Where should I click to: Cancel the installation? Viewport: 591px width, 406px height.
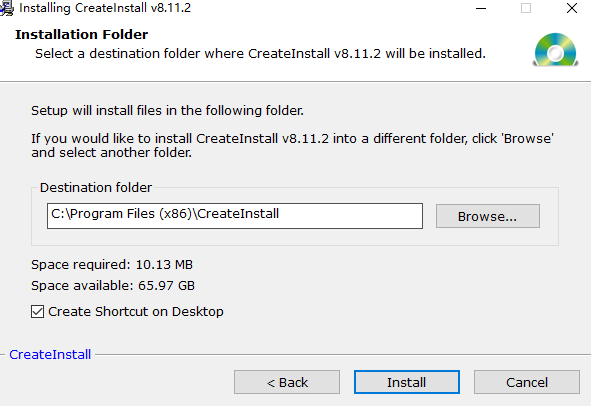(527, 382)
